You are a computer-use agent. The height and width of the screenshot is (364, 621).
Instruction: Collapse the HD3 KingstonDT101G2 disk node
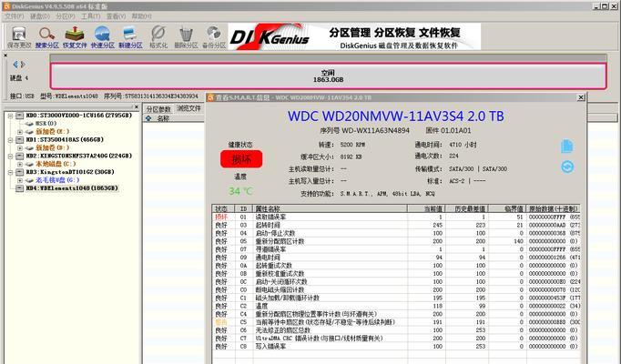tap(11, 172)
